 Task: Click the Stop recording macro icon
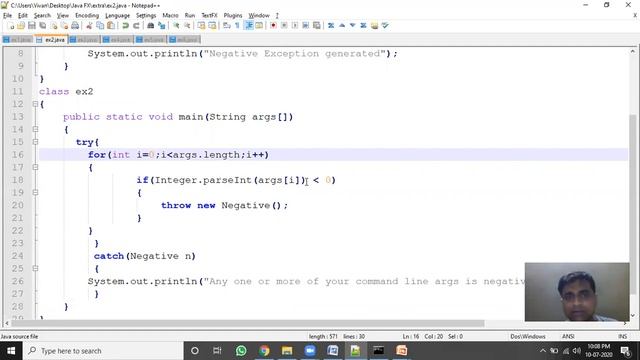(x=284, y=26)
